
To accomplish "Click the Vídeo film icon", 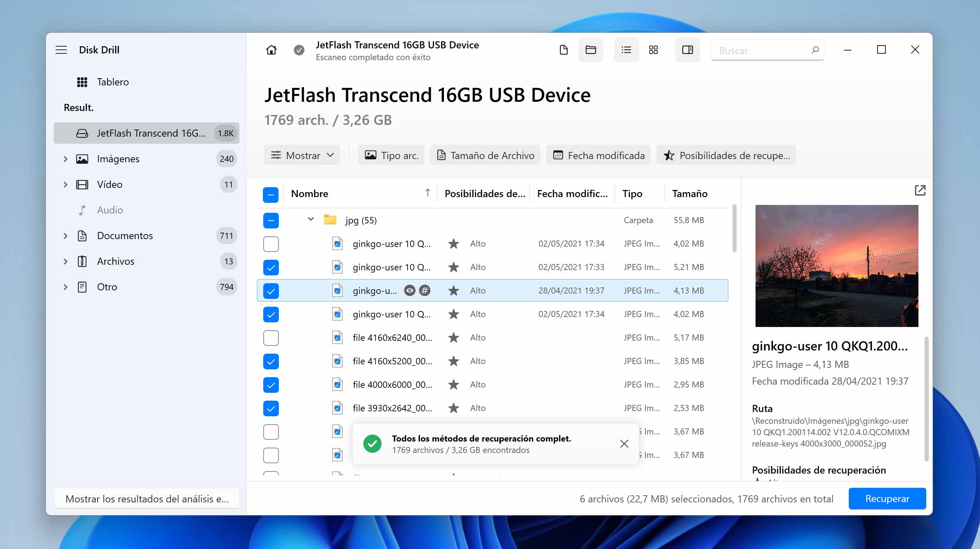I will [x=82, y=185].
